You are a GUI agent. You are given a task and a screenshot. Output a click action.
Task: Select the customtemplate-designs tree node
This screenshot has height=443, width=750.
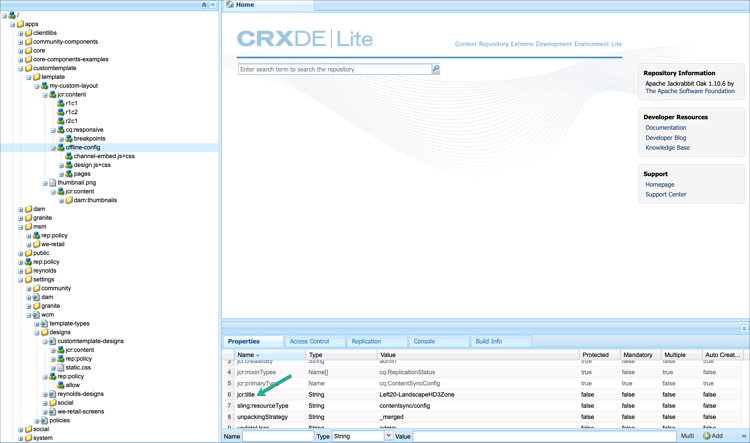click(90, 341)
